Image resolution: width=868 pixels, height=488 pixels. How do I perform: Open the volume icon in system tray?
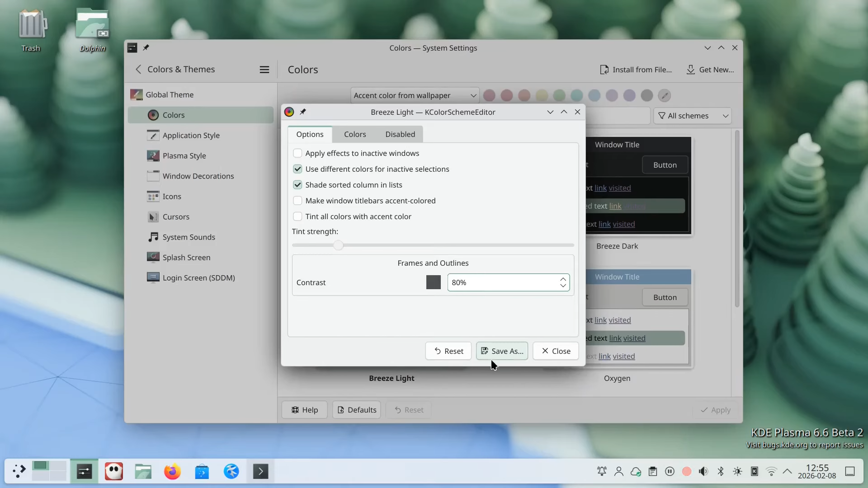tap(703, 472)
